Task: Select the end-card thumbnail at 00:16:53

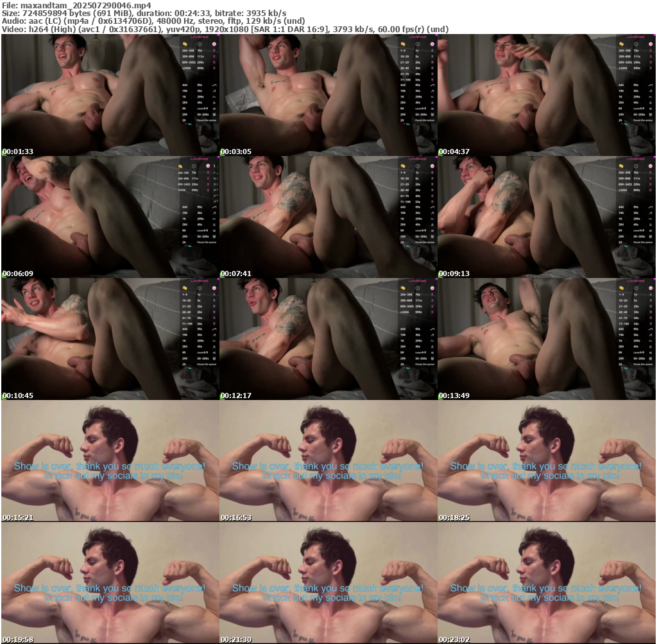Action: pos(328,460)
